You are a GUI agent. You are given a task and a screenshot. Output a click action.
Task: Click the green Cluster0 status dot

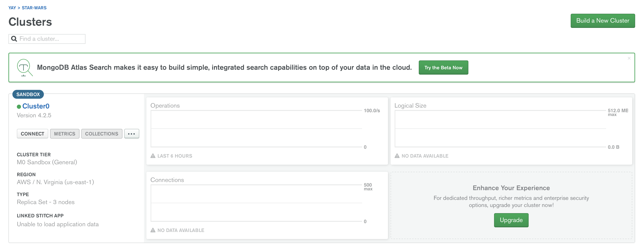click(19, 107)
